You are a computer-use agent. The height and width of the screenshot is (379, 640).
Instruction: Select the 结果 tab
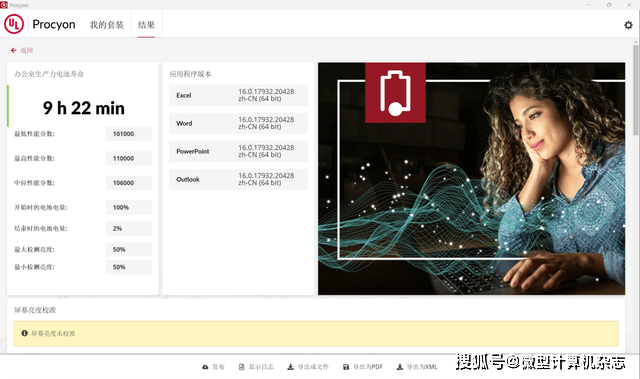click(146, 25)
